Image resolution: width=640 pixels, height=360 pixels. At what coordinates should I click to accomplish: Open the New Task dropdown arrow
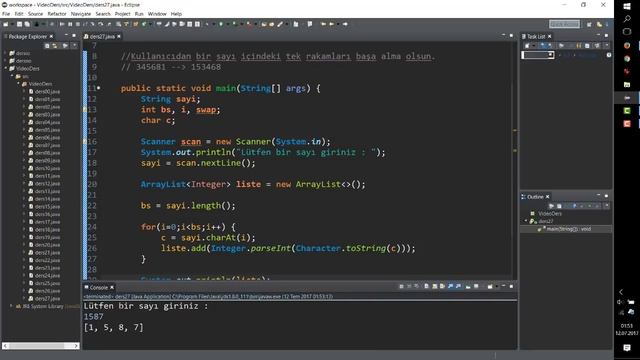click(x=534, y=45)
